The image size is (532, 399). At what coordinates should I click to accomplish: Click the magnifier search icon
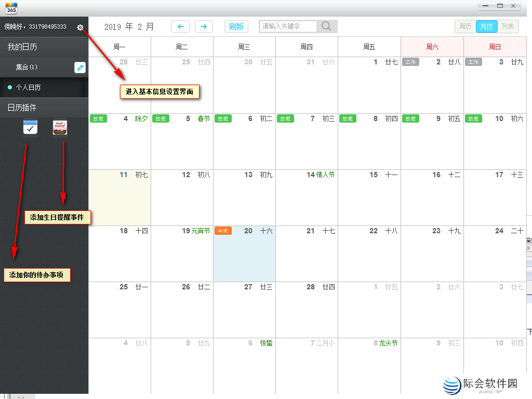coord(326,26)
